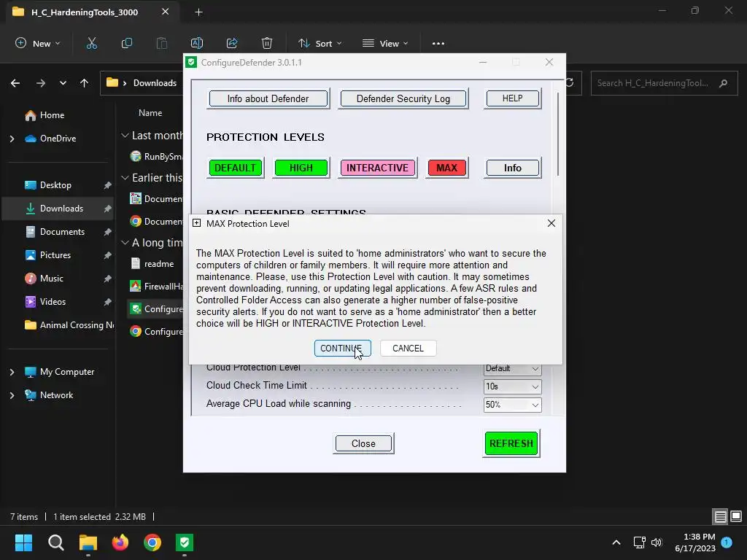Show hidden tray icons chevron
747x560 pixels.
(x=616, y=542)
